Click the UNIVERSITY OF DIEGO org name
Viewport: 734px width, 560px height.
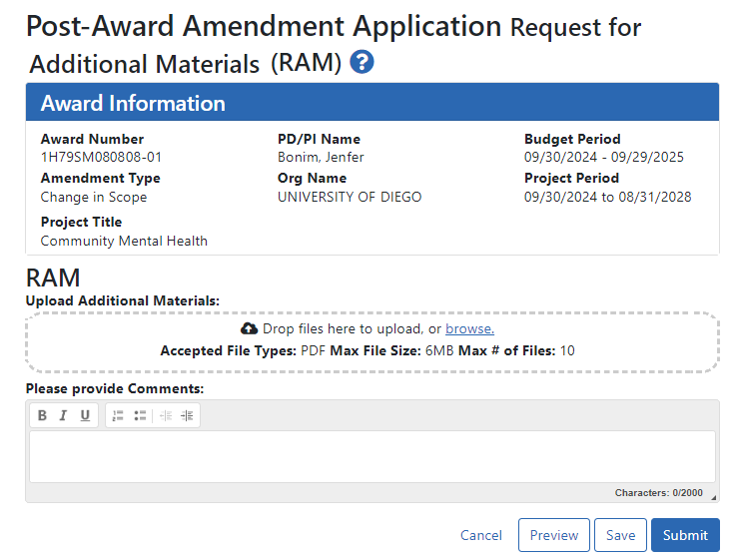350,197
